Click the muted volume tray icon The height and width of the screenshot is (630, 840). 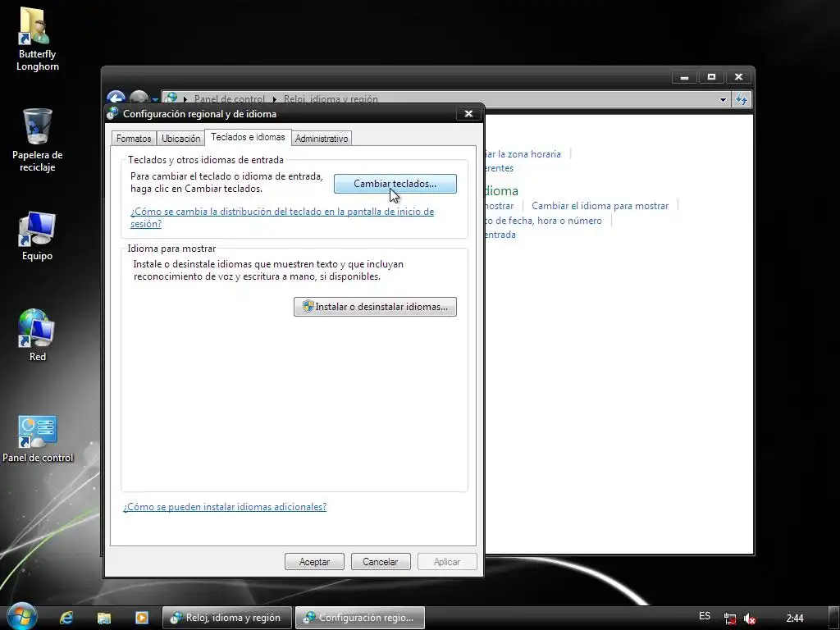(750, 619)
